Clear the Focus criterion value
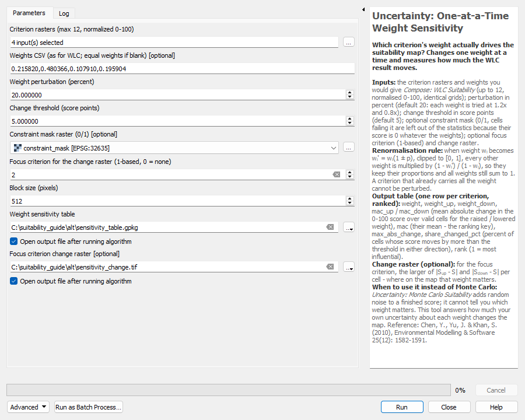This screenshot has width=525, height=420. tap(337, 174)
